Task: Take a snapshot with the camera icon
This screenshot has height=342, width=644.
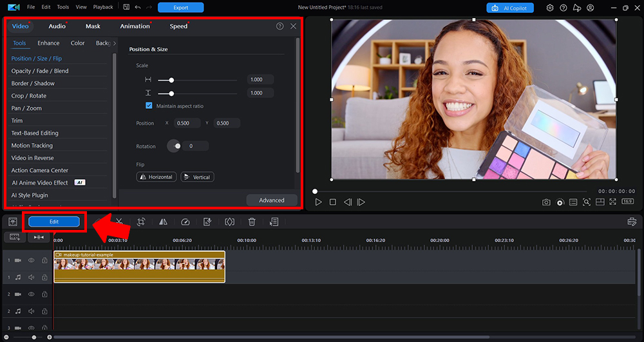Action: tap(546, 202)
